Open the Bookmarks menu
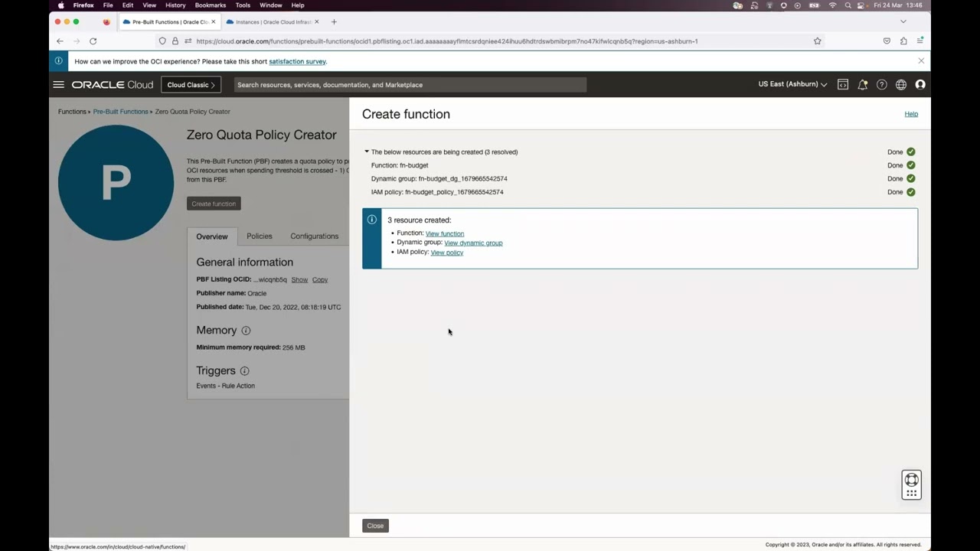 pos(211,5)
